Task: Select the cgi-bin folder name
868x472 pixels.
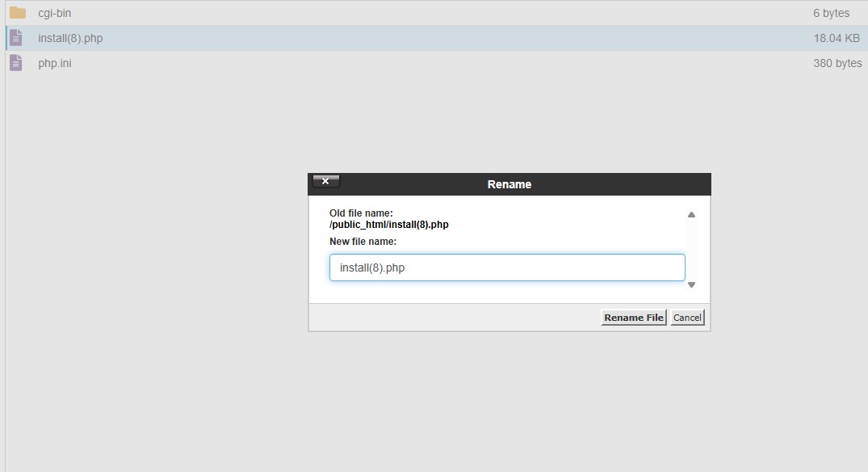Action: point(55,13)
